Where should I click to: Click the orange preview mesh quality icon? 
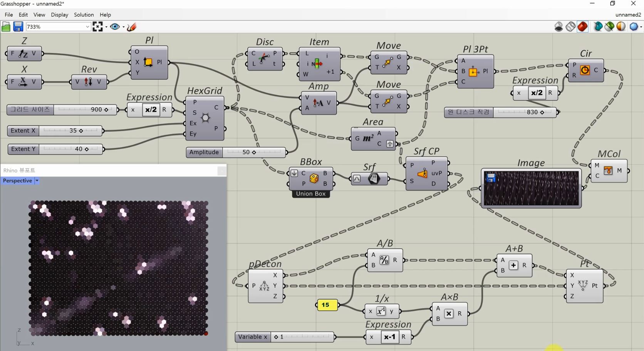tap(621, 27)
